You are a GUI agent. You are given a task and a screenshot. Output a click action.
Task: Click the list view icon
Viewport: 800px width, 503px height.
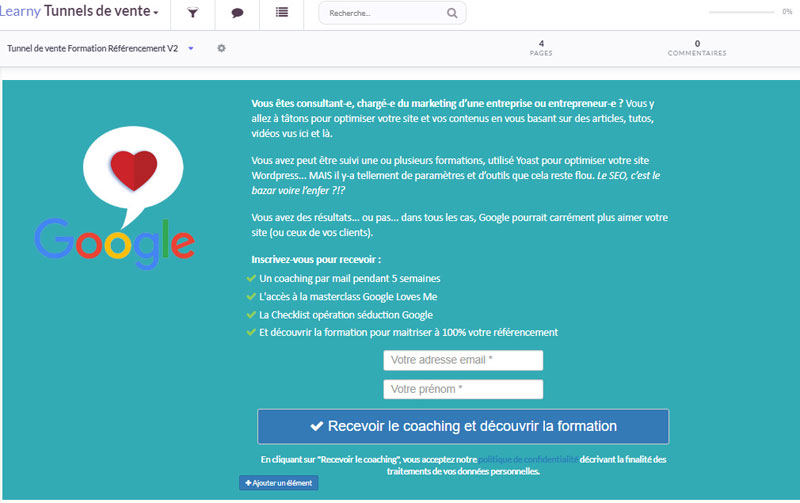281,13
